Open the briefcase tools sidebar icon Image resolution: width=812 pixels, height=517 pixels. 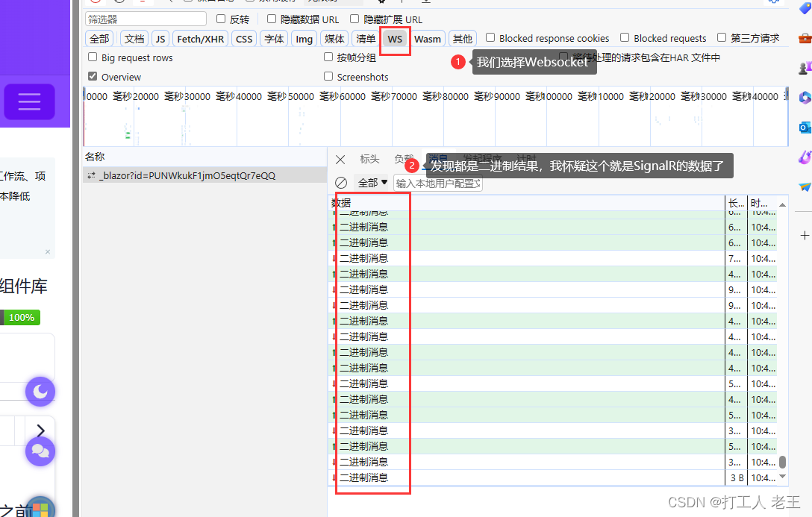[805, 39]
